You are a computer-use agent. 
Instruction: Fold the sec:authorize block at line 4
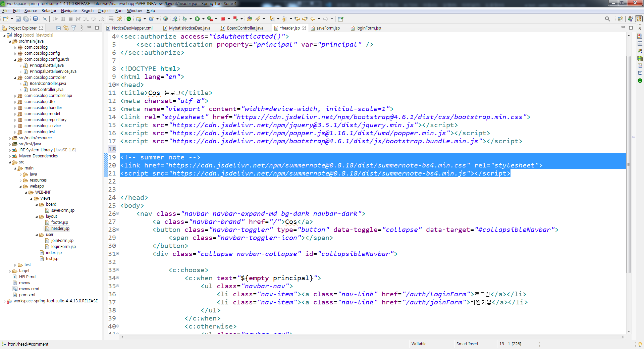coord(118,36)
